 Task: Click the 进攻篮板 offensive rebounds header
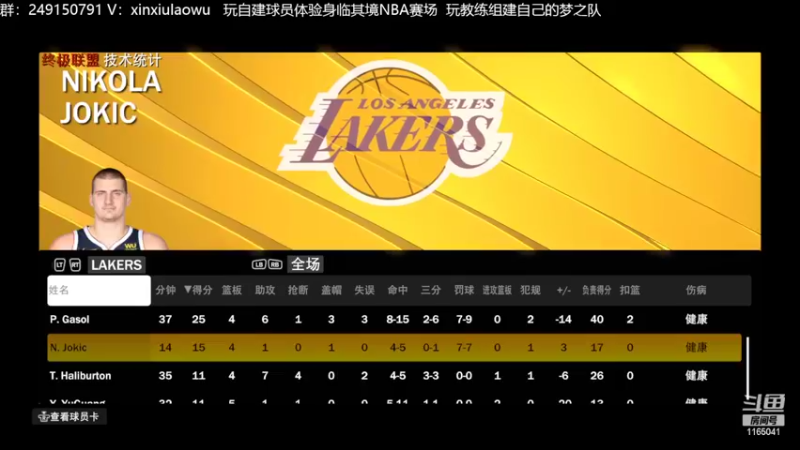497,290
